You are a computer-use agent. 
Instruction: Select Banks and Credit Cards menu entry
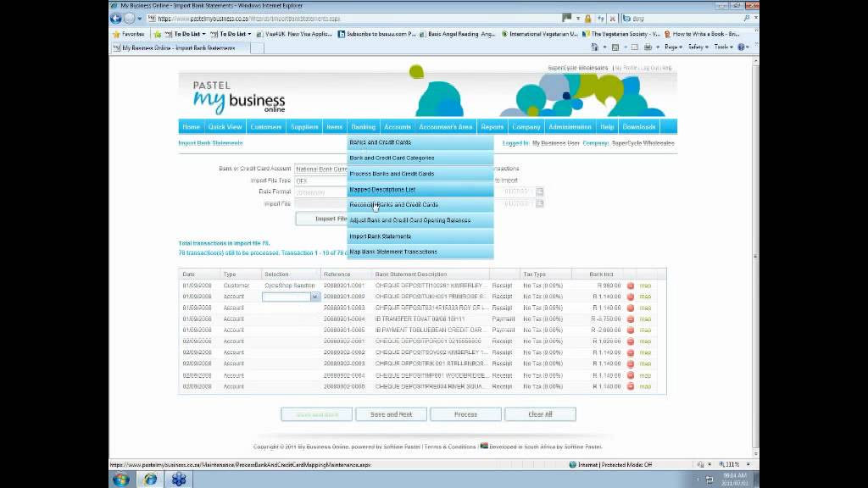pos(420,142)
